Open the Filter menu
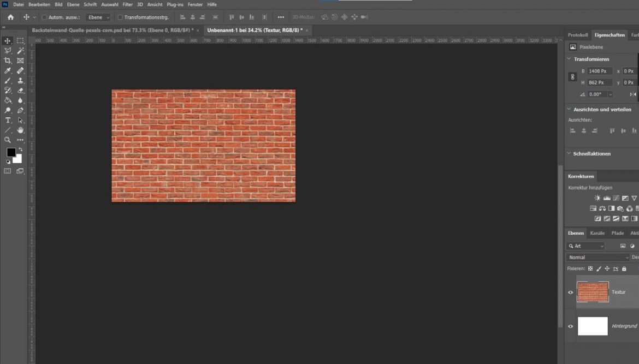Screen dimensions: 639x364 [x=128, y=4]
